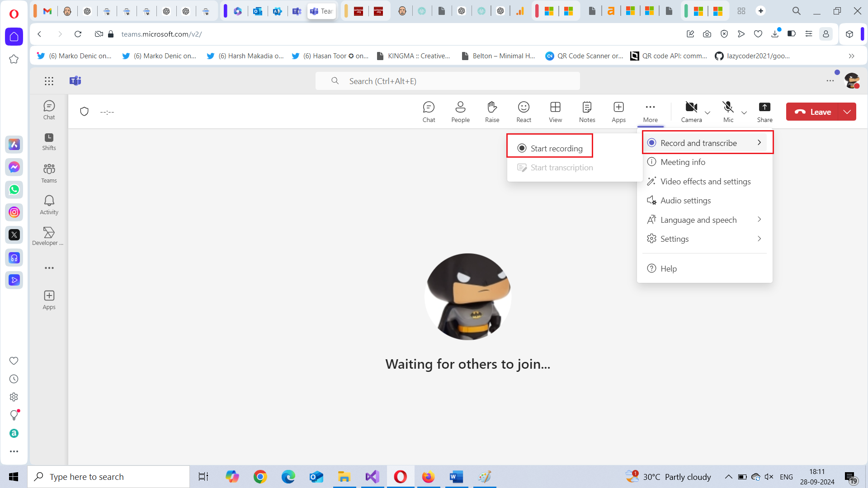Image resolution: width=868 pixels, height=488 pixels.
Task: Open the People panel
Action: coord(460,112)
